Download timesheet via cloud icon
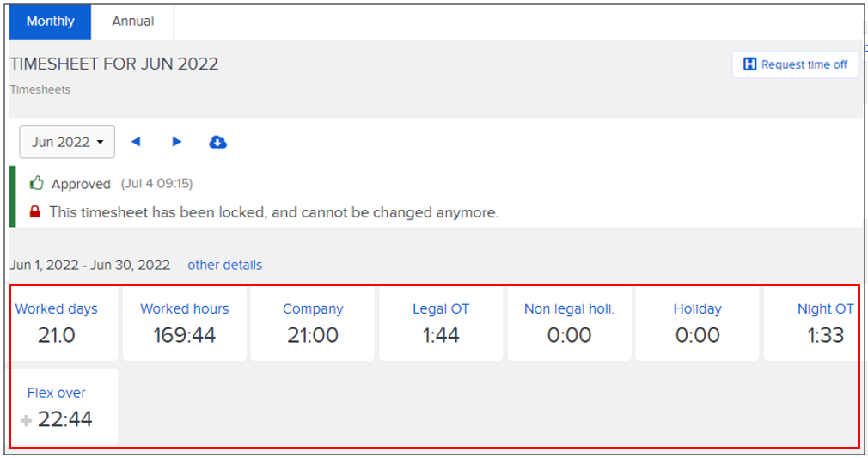 [218, 142]
